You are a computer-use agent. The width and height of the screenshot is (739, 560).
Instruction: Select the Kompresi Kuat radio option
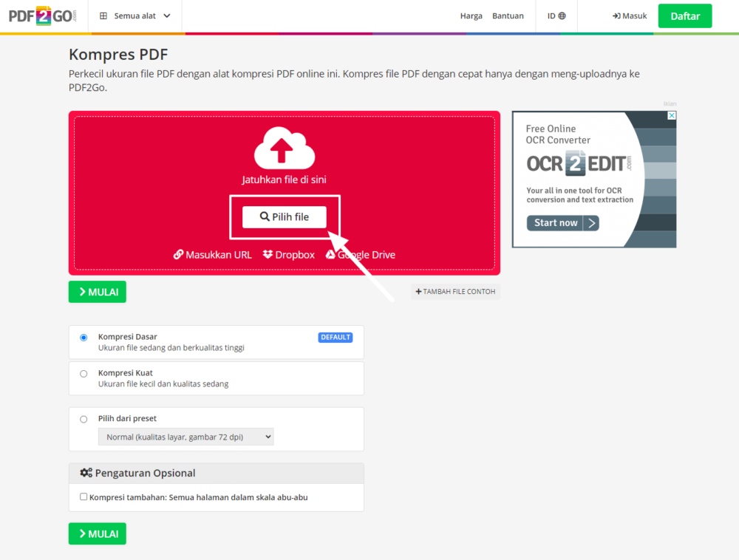pos(84,374)
